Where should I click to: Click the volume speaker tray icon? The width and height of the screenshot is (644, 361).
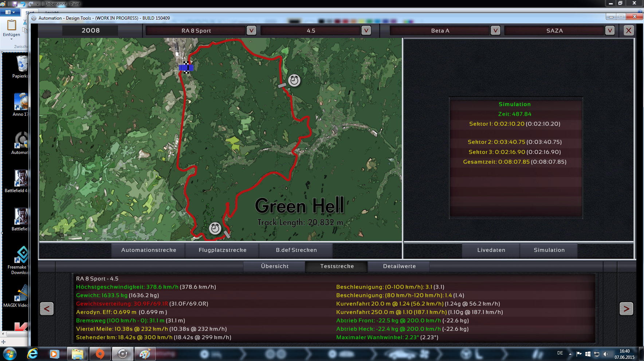click(x=605, y=354)
